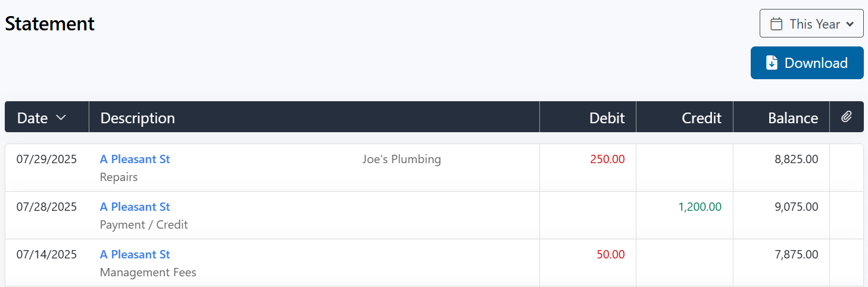Viewport: 868px width, 287px height.
Task: Open the This Year date range dropdown
Action: (x=811, y=24)
